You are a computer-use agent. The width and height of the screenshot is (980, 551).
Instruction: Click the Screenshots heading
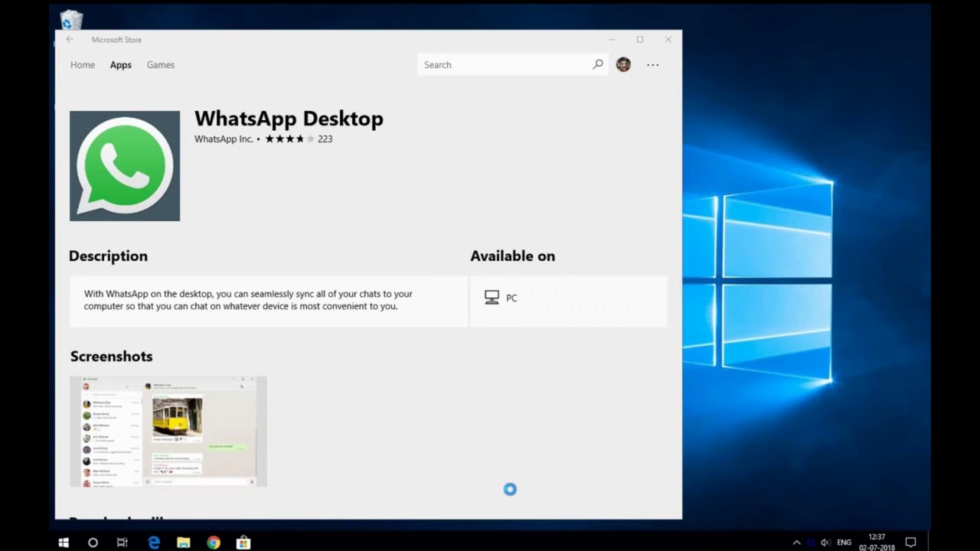[x=111, y=357]
